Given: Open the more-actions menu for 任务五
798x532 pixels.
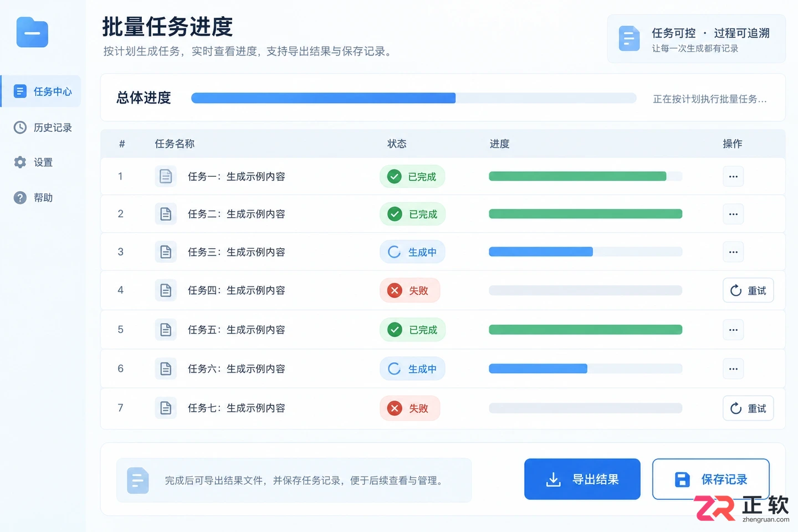Looking at the screenshot, I should 733,330.
